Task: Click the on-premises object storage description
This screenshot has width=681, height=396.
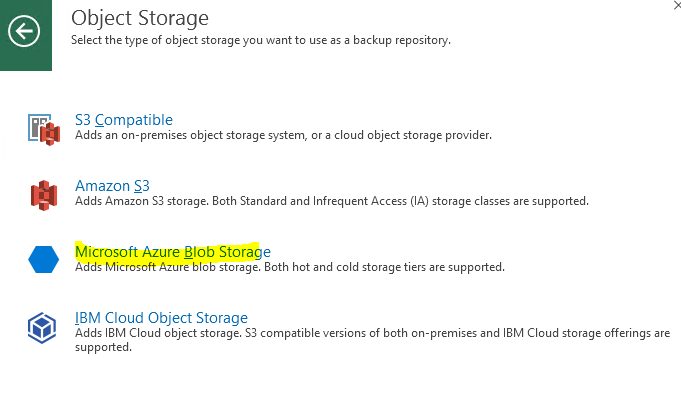Action: 283,135
